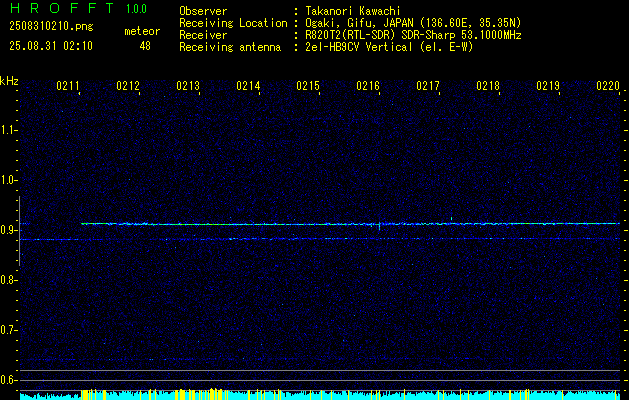Click the bright green signal line near 0.91 kHz
This screenshot has height=400, width=629.
pyautogui.click(x=350, y=224)
